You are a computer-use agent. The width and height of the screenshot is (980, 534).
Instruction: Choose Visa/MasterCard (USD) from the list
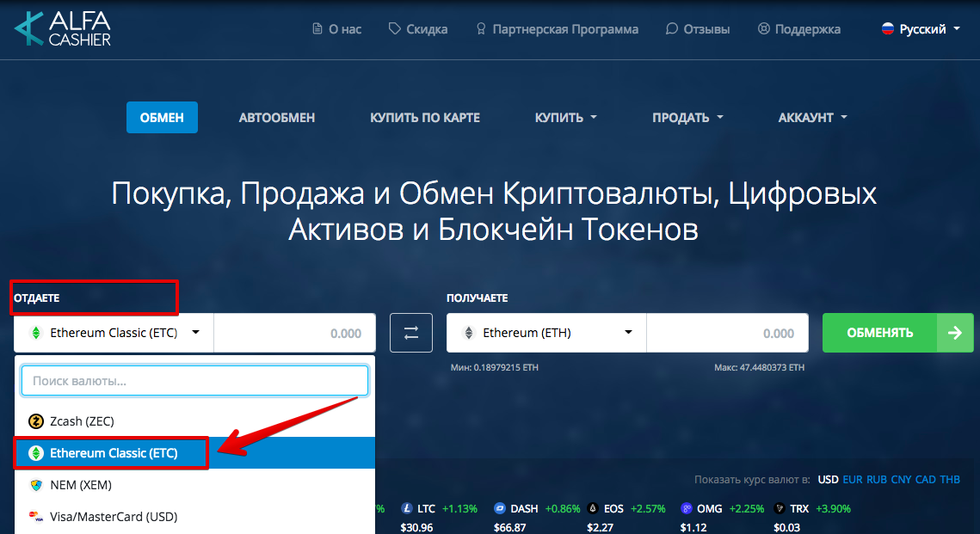(x=195, y=517)
